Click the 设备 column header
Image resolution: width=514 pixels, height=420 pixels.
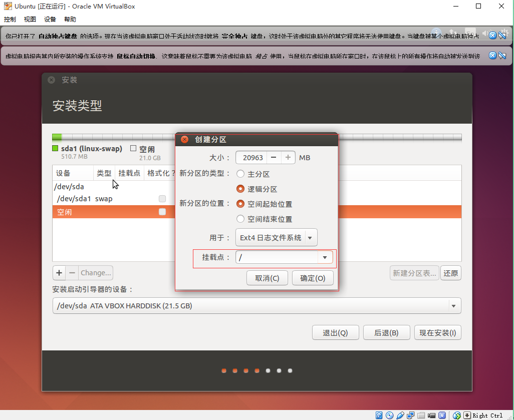point(73,173)
